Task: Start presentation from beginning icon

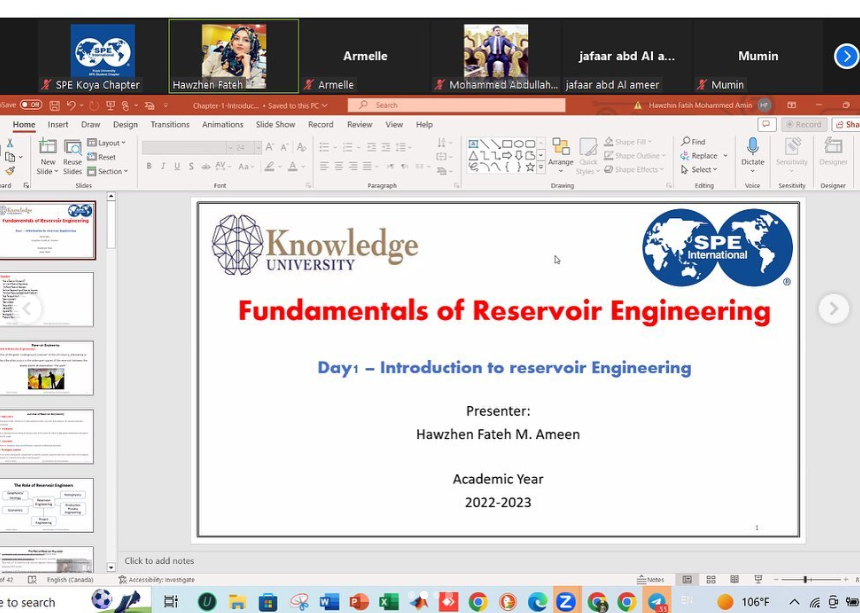Action: point(110,105)
